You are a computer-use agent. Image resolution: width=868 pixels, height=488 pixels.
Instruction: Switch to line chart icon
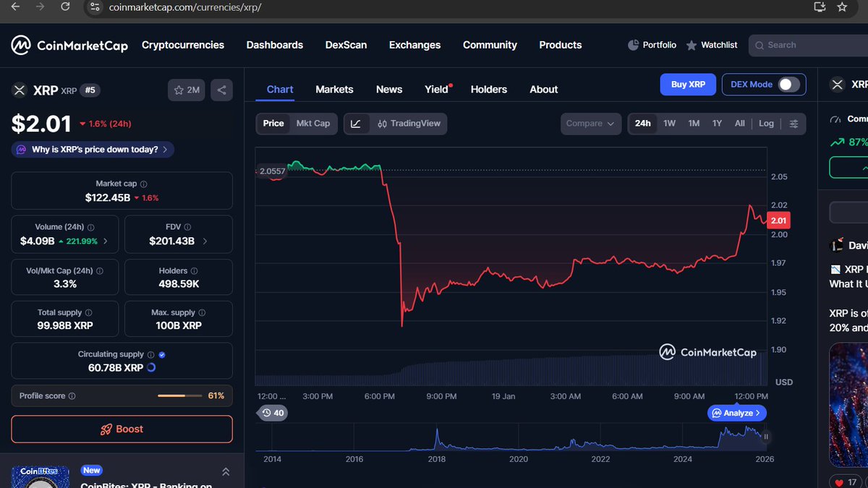[356, 124]
